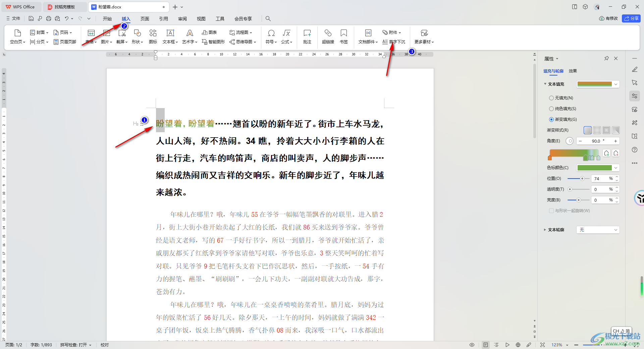Viewport: 644px width, 349px height.
Task: Open the Help icon in right sidebar
Action: tap(635, 150)
